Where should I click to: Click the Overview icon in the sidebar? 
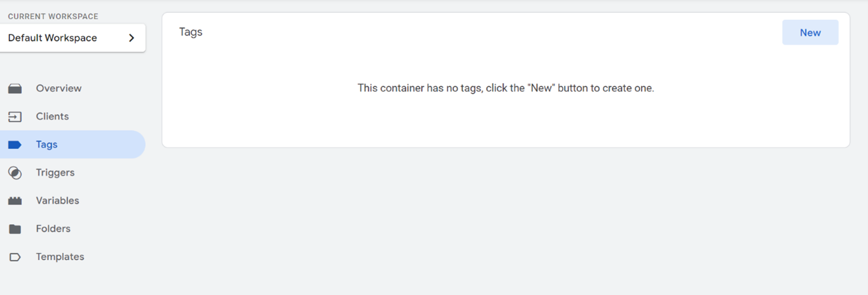pyautogui.click(x=15, y=88)
